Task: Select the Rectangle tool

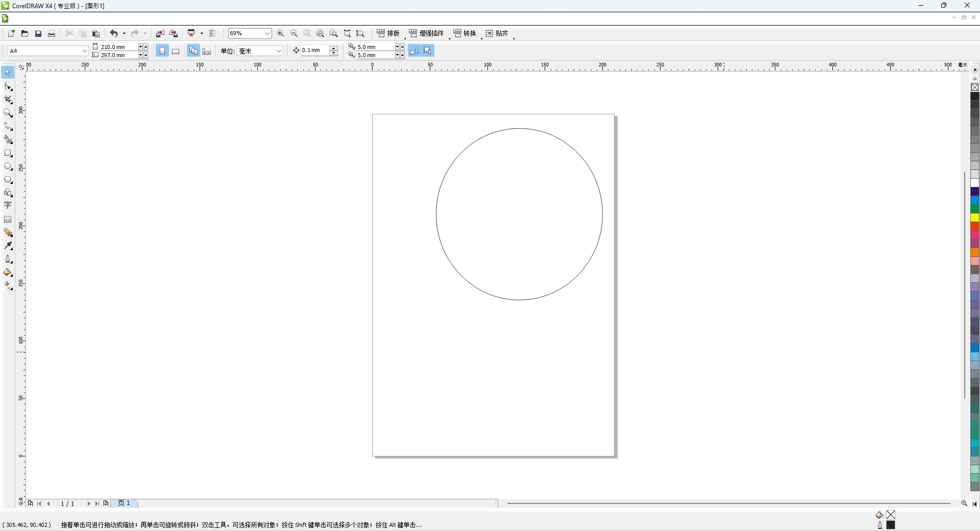Action: 8,153
